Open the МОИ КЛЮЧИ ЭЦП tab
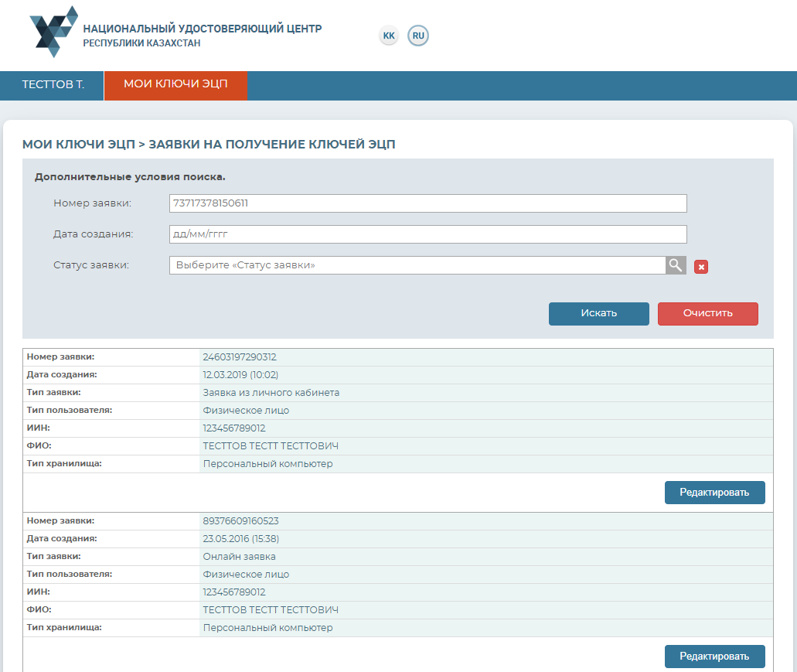The width and height of the screenshot is (797, 672). pos(176,85)
